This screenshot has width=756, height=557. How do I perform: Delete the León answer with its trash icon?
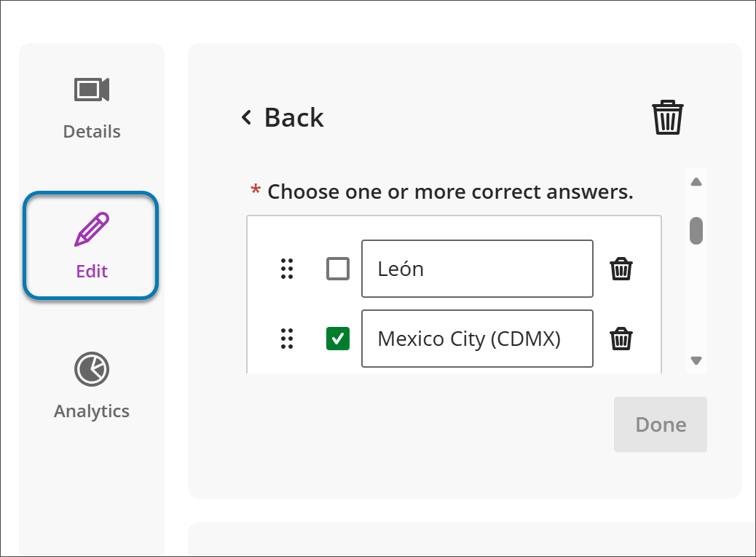coord(621,269)
